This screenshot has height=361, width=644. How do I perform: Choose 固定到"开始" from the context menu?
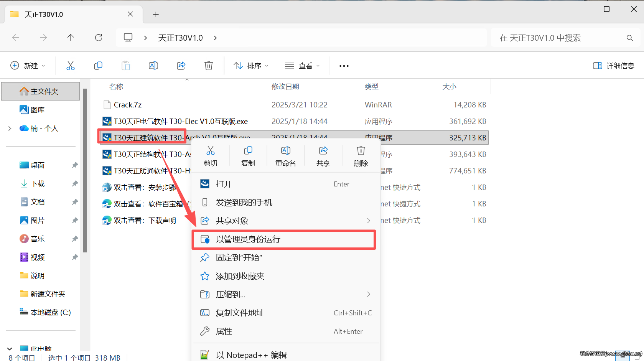pyautogui.click(x=286, y=258)
